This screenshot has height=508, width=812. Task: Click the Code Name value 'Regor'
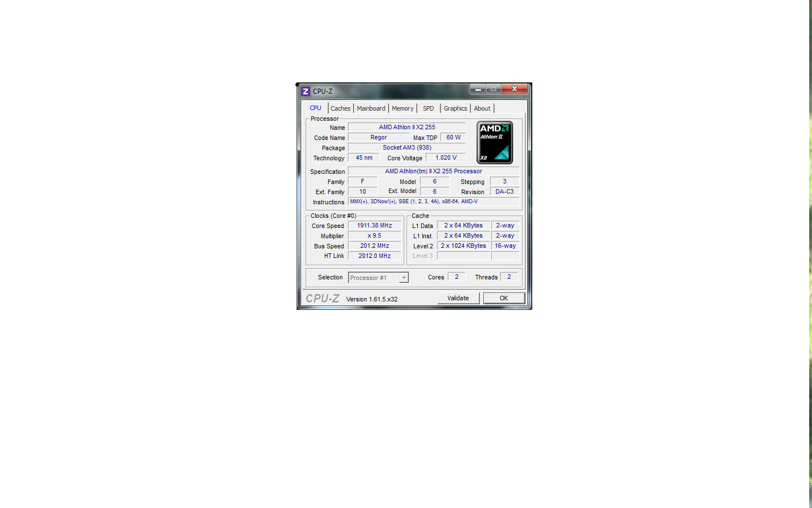coord(379,137)
